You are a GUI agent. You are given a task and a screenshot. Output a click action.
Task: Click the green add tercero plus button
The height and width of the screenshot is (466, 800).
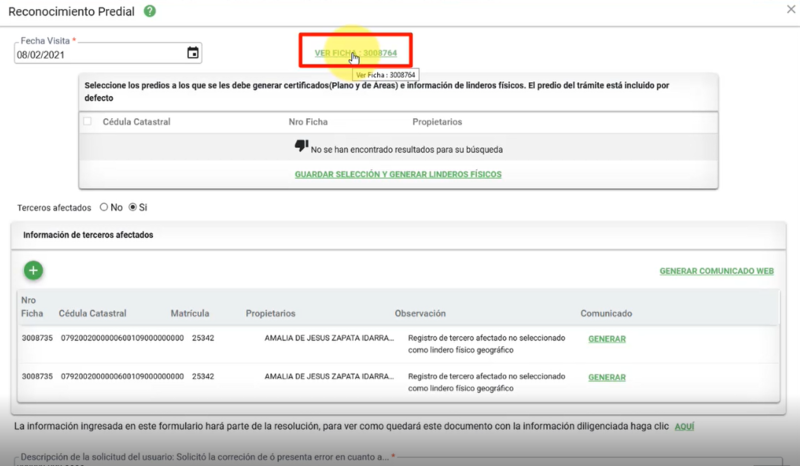(34, 271)
